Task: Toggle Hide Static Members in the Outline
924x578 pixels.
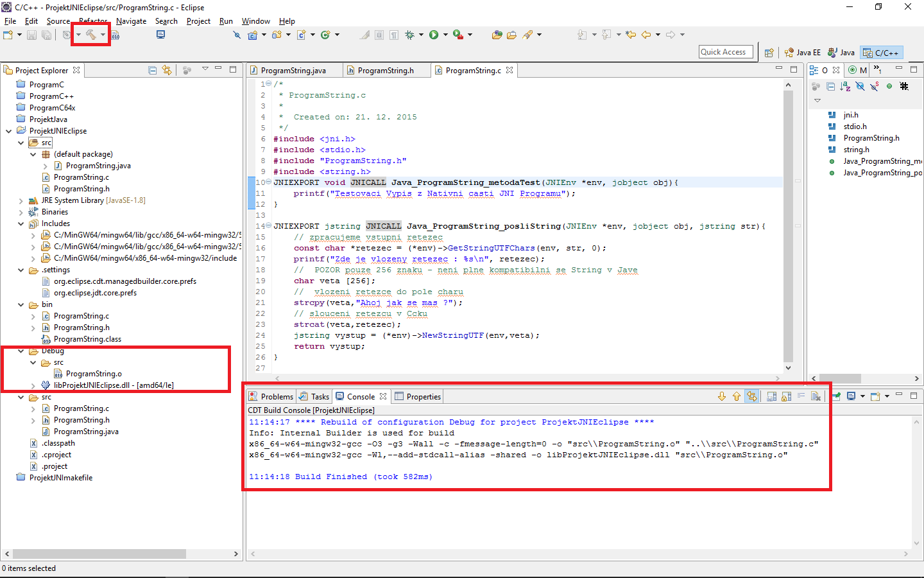Action: pos(874,85)
